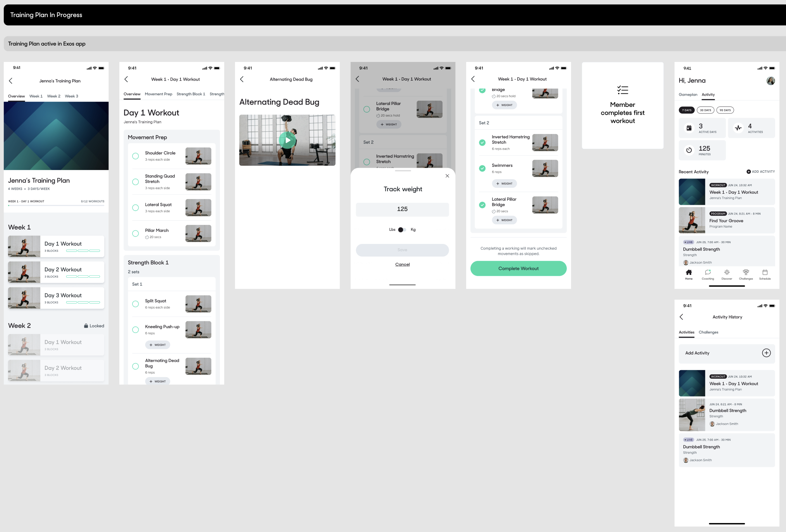Uncheck the completed Swimmers exercise

482,168
